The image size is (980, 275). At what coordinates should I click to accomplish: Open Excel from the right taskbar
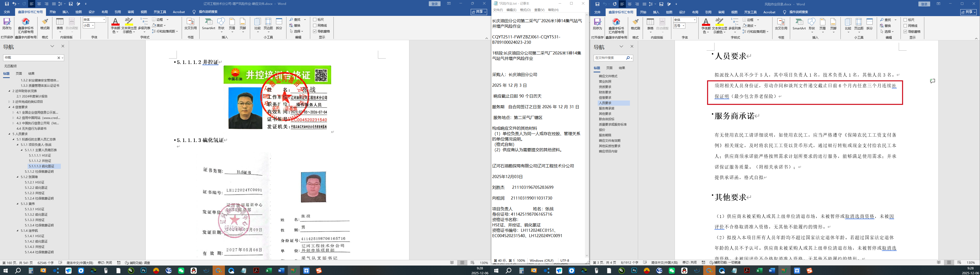[759, 271]
